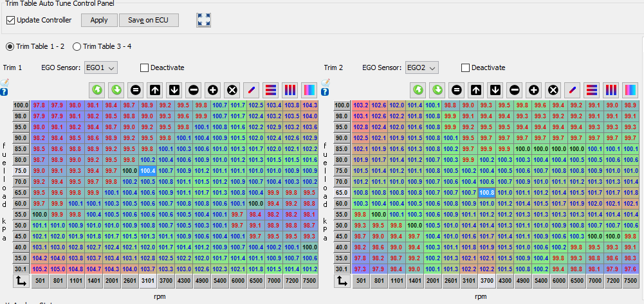Click the vertical interpolate icon for Trim 2
This screenshot has height=304, width=644.
coord(611,90)
